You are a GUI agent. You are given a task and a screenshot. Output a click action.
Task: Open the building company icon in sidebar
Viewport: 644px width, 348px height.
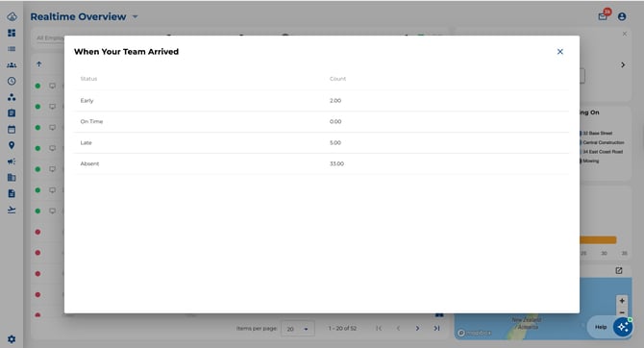click(12, 178)
